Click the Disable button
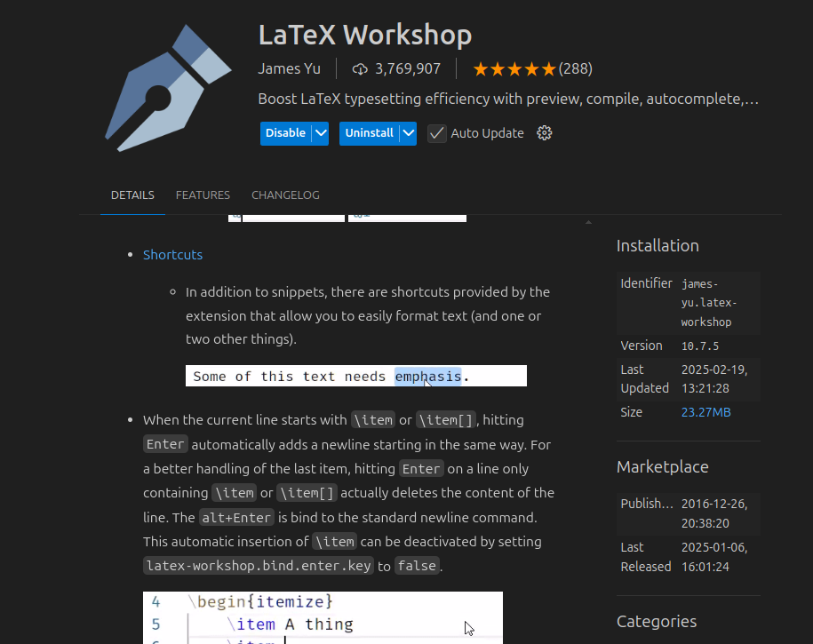 click(284, 132)
